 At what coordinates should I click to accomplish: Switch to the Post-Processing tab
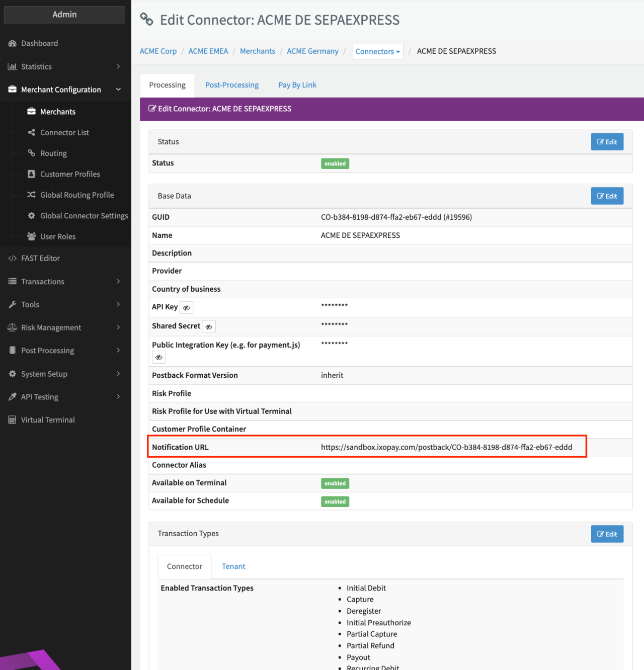232,85
